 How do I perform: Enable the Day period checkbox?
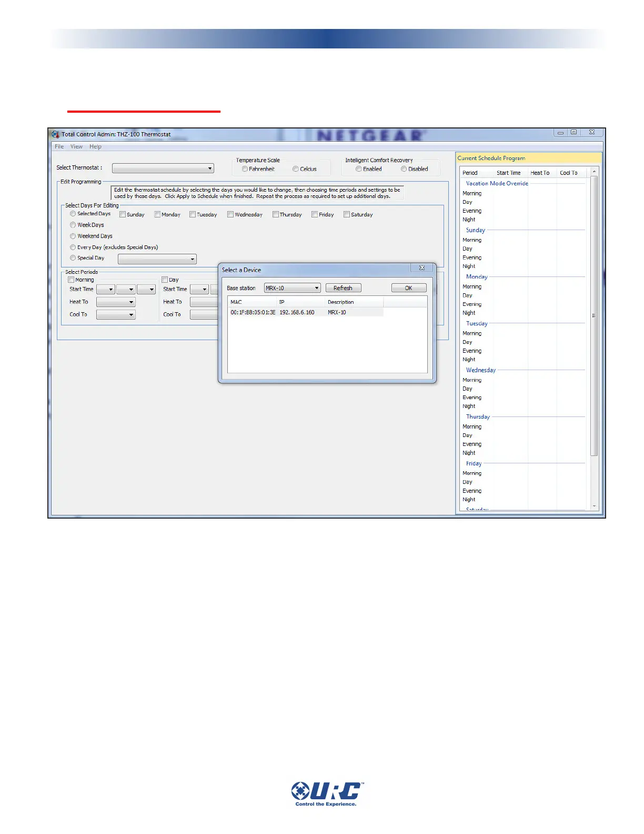pyautogui.click(x=165, y=280)
